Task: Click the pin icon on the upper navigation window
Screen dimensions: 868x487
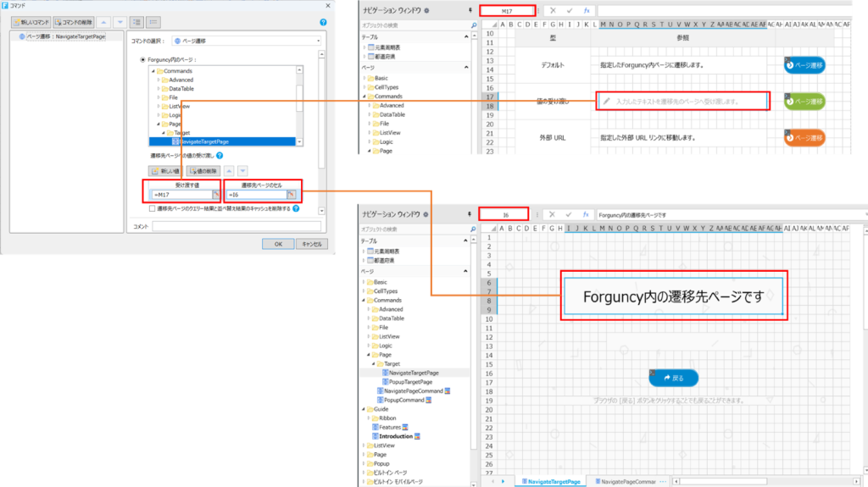Action: tap(470, 10)
